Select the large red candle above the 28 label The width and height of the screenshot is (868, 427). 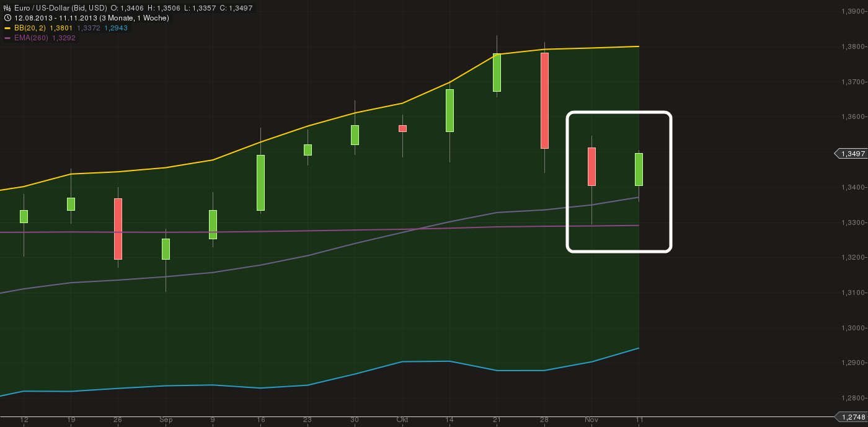544,99
